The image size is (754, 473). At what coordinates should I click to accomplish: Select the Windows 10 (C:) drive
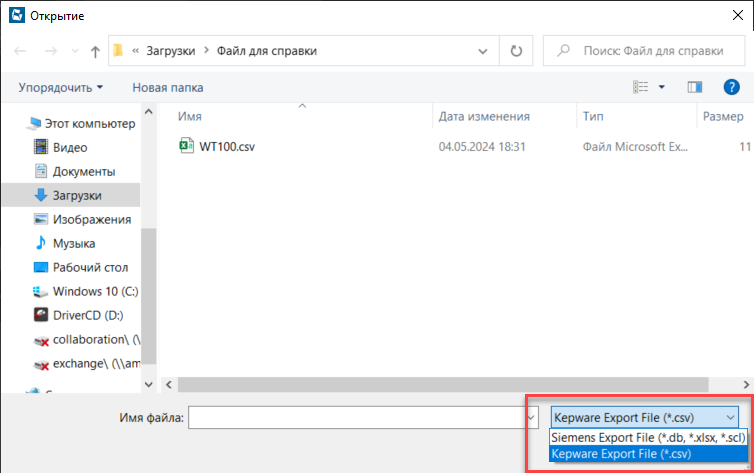pos(86,292)
